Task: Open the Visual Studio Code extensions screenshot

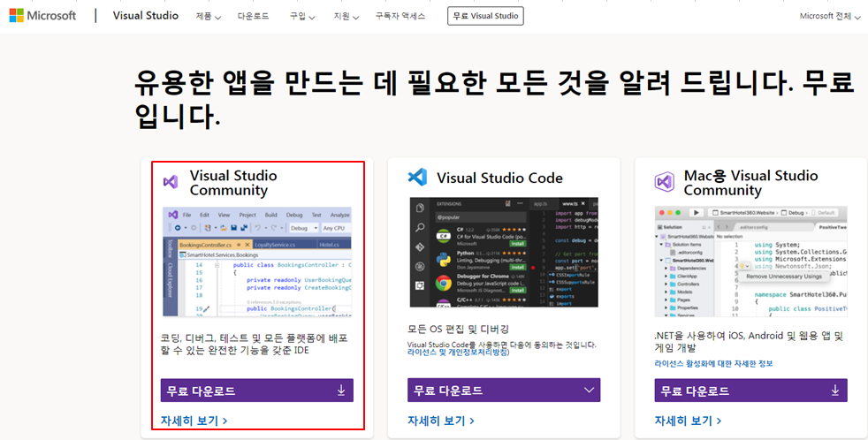Action: pos(504,252)
